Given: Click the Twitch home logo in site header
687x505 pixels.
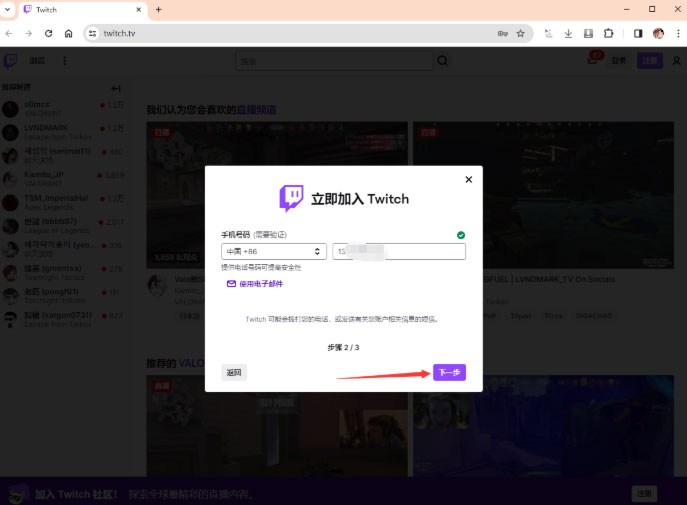Looking at the screenshot, I should click(11, 61).
